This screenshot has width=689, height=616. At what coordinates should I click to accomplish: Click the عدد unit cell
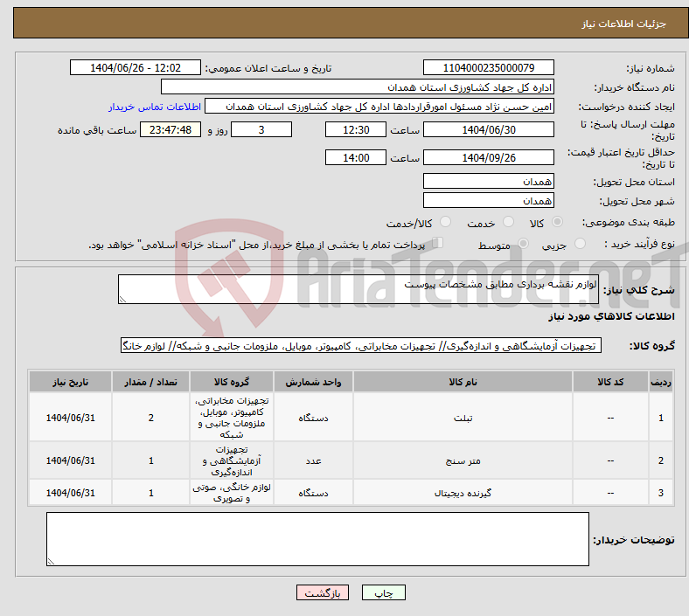click(313, 460)
